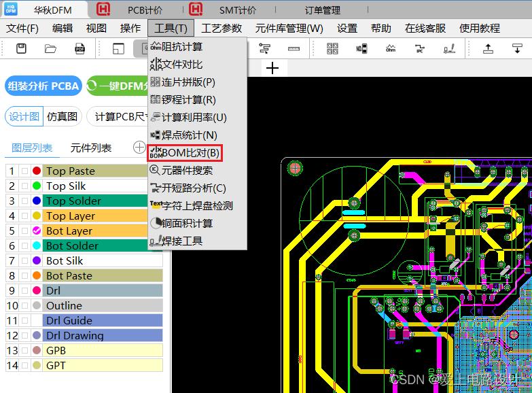Export PDF using the PDF toolbar icon
The height and width of the screenshot is (393, 532).
[79, 48]
